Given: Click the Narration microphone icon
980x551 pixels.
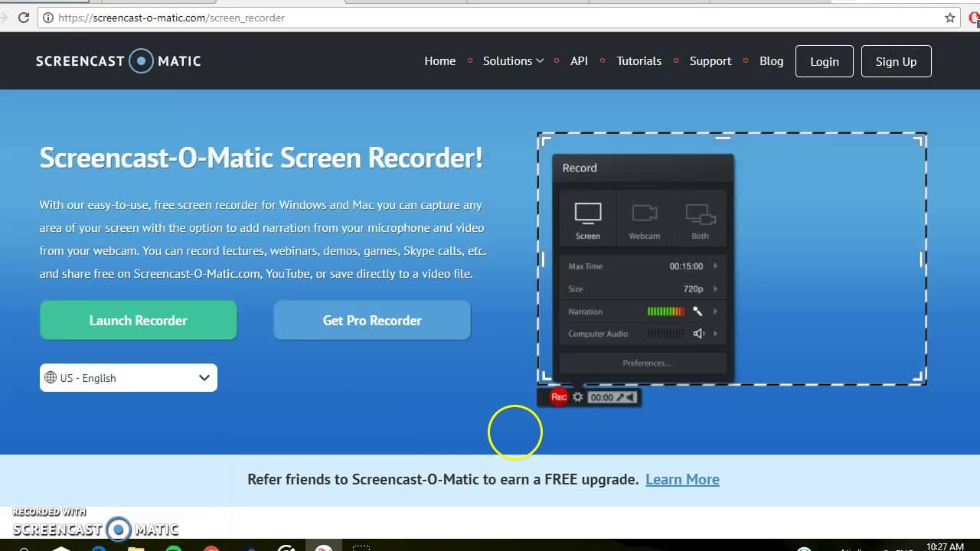Looking at the screenshot, I should pyautogui.click(x=697, y=311).
